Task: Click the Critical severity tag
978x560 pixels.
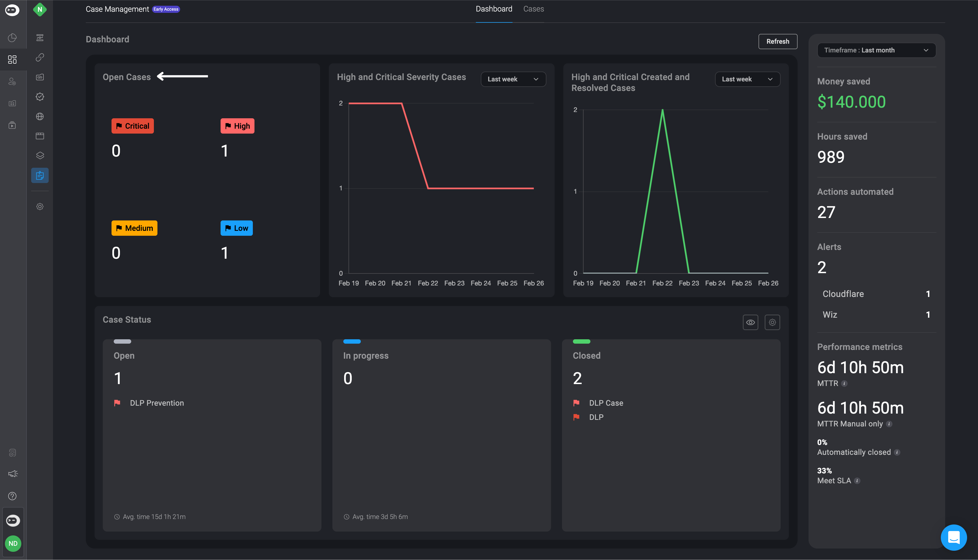Action: (132, 126)
